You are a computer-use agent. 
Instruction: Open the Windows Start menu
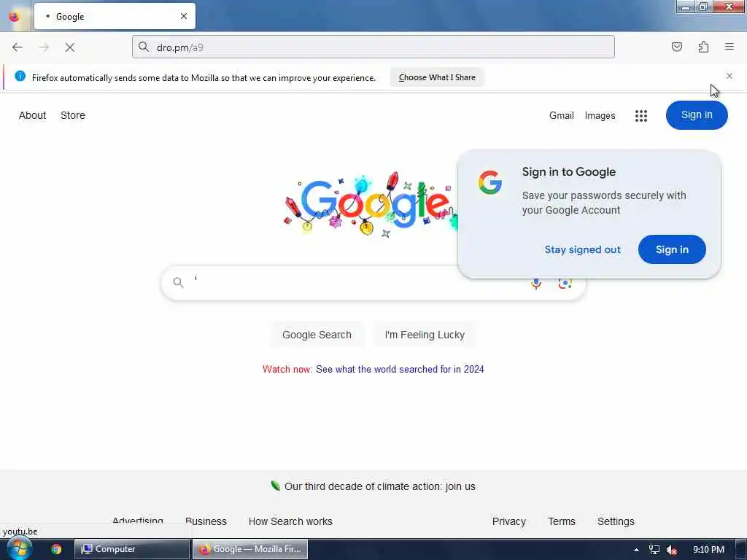click(x=19, y=549)
